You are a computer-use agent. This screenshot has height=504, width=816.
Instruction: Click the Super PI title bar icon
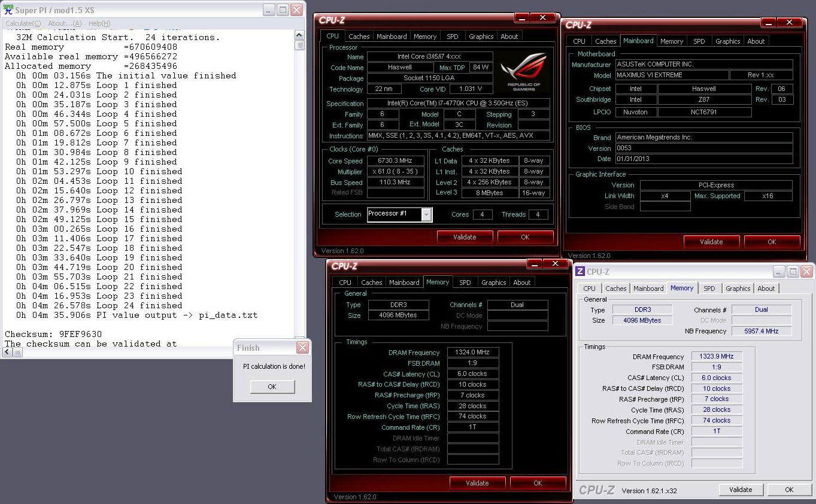8,10
